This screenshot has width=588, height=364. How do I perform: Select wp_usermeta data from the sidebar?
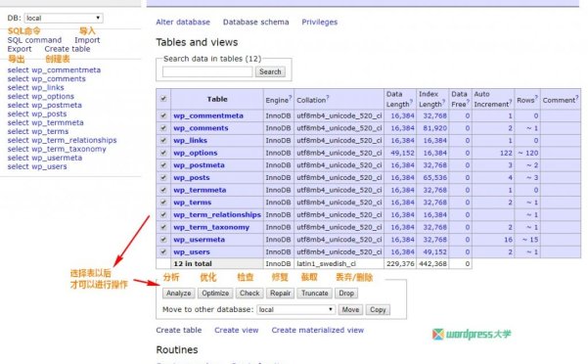pos(18,158)
